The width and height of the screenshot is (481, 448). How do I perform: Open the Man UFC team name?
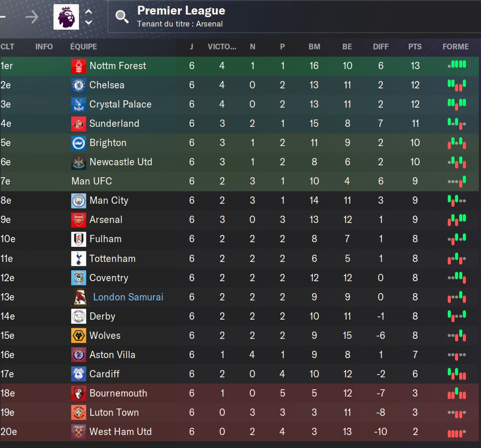(92, 181)
